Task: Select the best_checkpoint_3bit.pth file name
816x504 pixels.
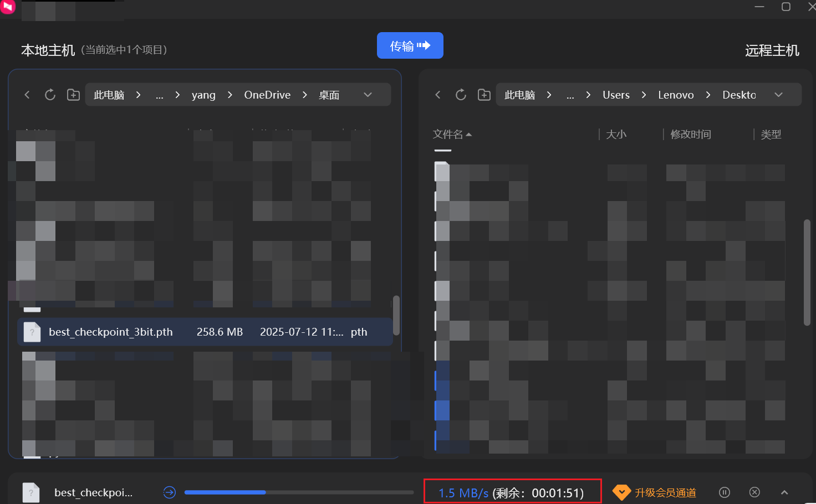Action: point(111,332)
